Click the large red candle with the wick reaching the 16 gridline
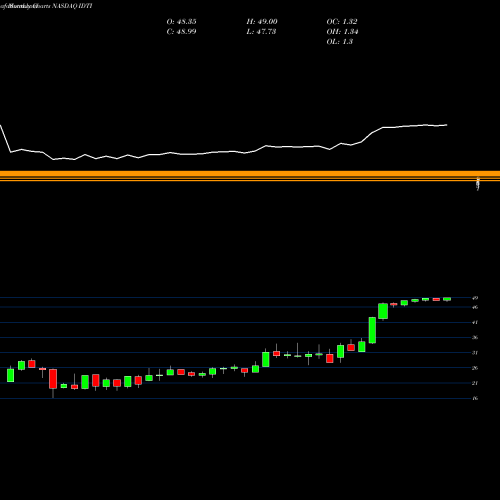This screenshot has height=500, width=500. pyautogui.click(x=53, y=379)
